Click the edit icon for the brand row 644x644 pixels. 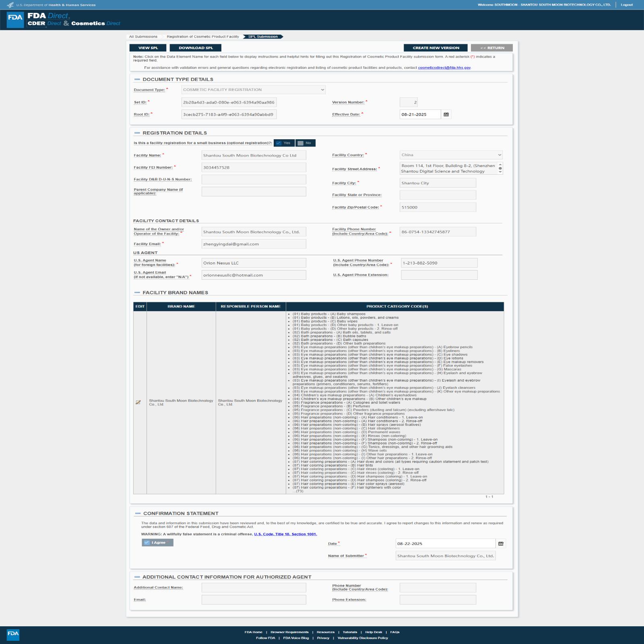[x=138, y=402]
